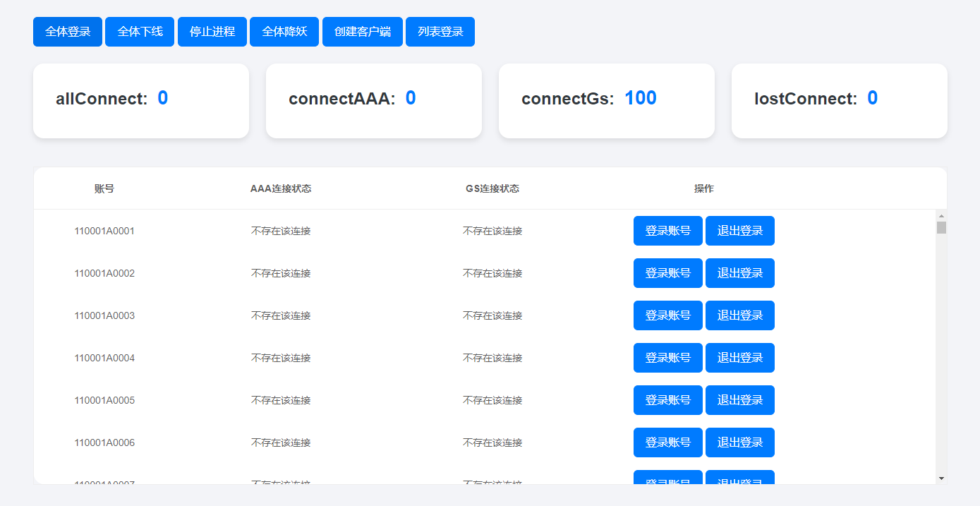
Task: Click the scroll down arrow of the table
Action: pyautogui.click(x=941, y=478)
